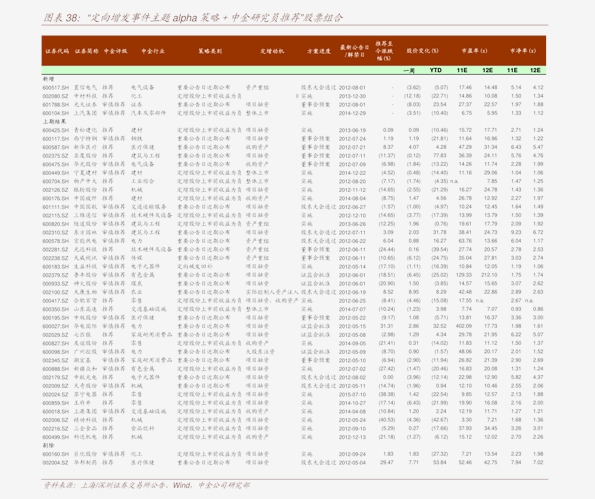Select code 600018.SH
The width and height of the screenshot is (595, 499).
tap(56, 412)
